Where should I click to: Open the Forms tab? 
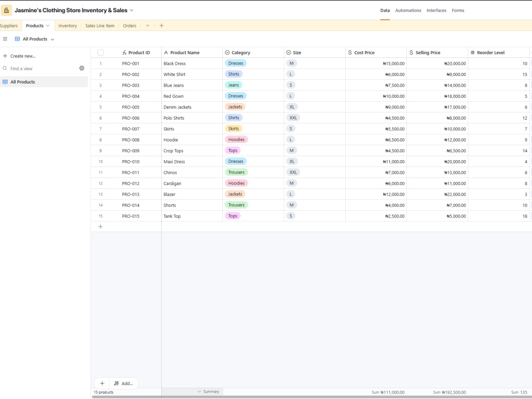[458, 11]
